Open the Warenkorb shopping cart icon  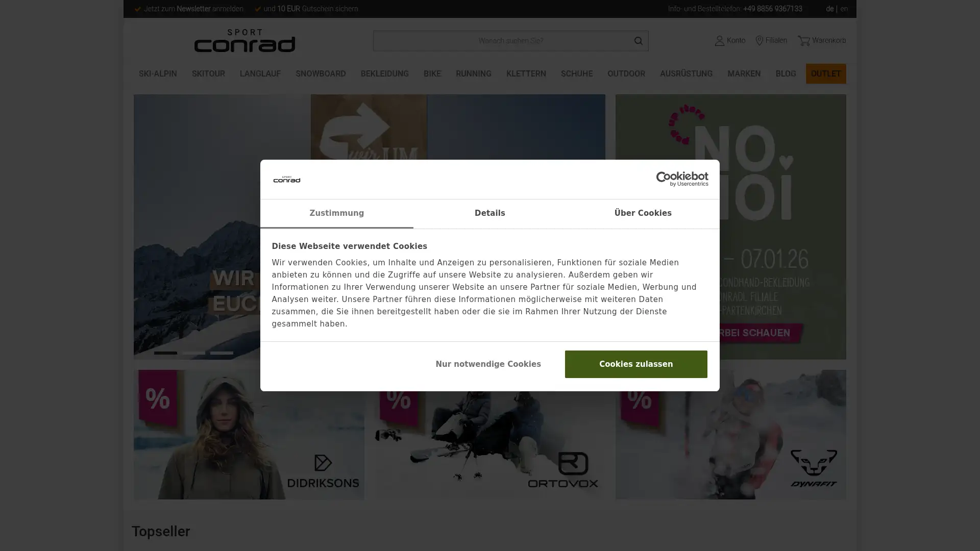pos(804,41)
